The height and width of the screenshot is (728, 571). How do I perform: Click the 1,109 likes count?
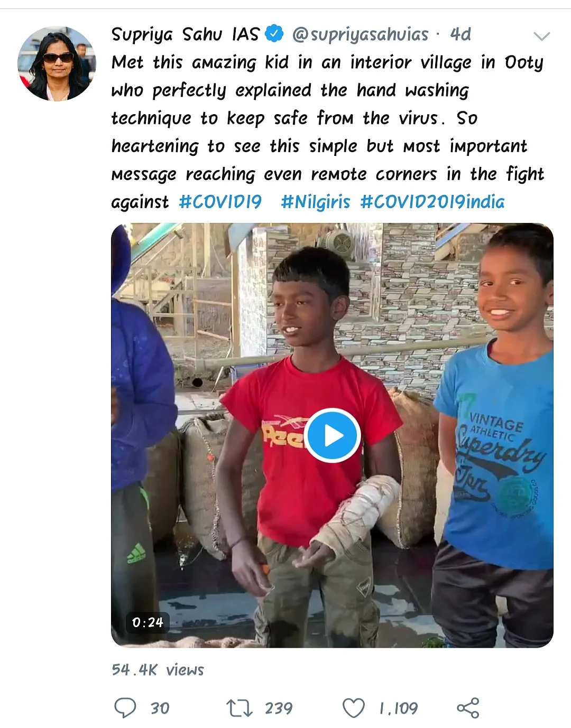[399, 708]
